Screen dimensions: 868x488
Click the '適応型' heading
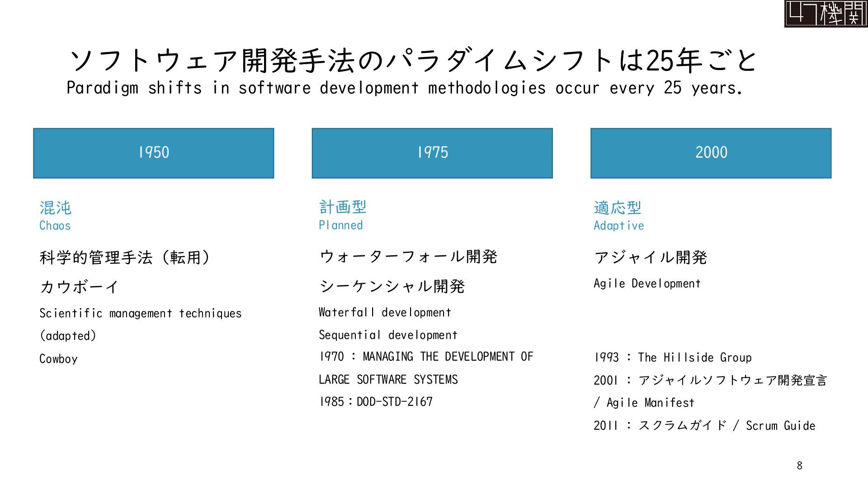click(x=618, y=208)
